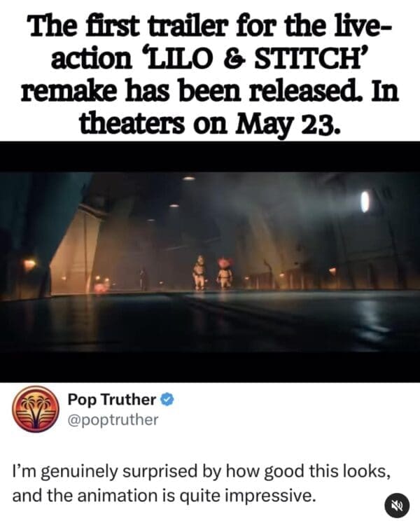Click the word "remake" in the headline
The image size is (420, 528).
[70, 92]
